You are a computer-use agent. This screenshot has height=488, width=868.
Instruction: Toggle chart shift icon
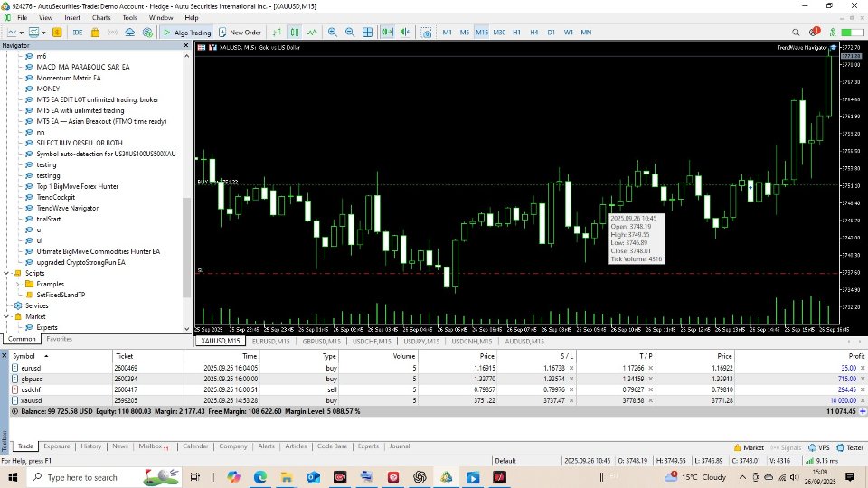tap(405, 33)
